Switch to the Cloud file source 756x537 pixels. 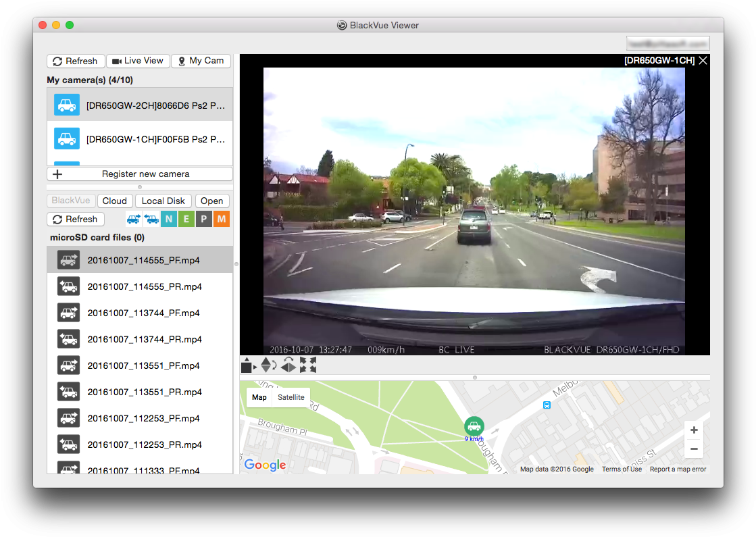pyautogui.click(x=114, y=201)
